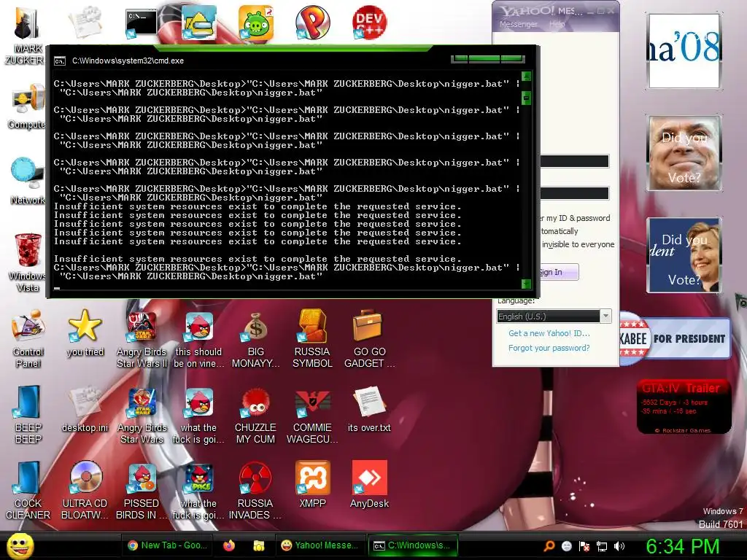Switch to the C:\Windows cmd taskbar button

tap(413, 545)
